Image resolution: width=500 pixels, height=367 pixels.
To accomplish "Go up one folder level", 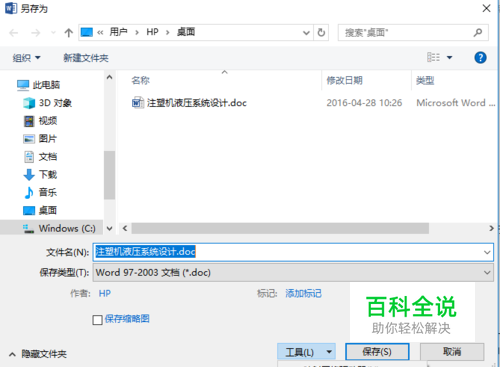I will click(x=69, y=33).
